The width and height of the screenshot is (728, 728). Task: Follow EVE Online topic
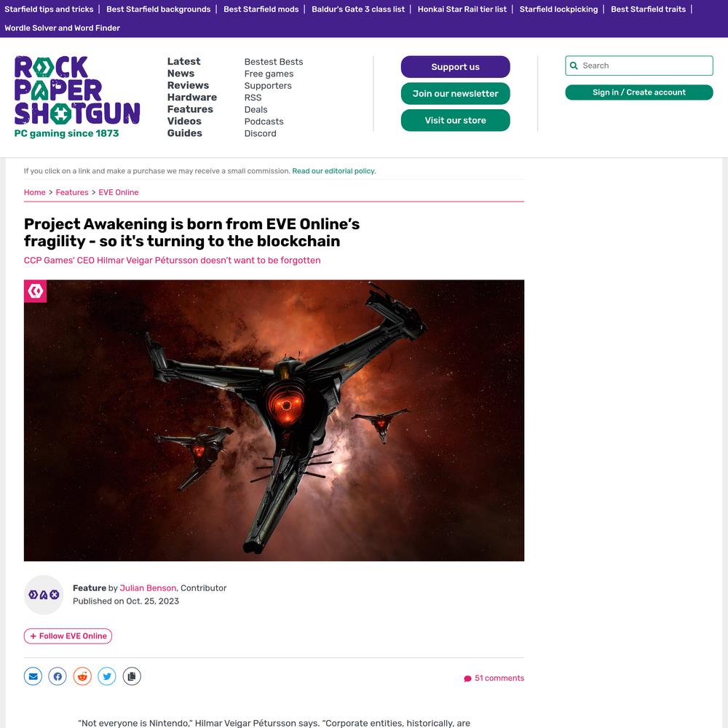[x=68, y=636]
